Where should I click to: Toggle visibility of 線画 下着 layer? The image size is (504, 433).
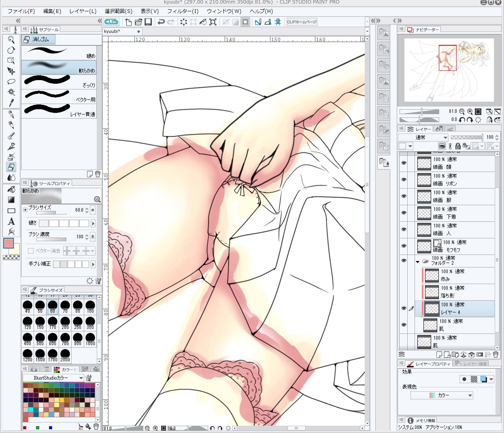click(x=404, y=212)
